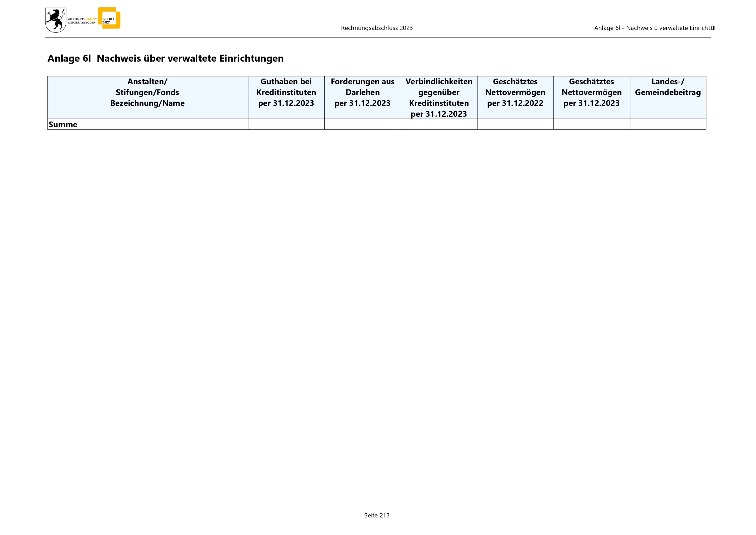Select 'Geschätztes Nettovermögen per 31.12.2023' header
The width and height of the screenshot is (756, 535).
[591, 93]
